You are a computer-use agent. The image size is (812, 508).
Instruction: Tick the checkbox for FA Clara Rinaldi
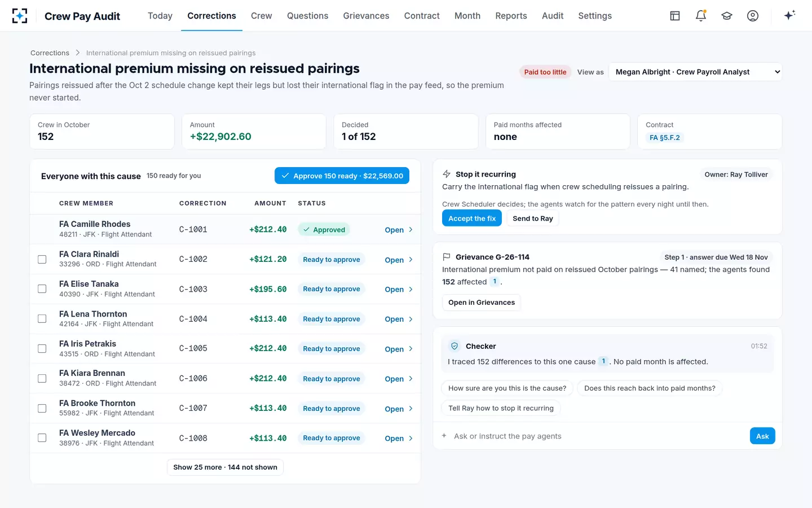(x=42, y=259)
